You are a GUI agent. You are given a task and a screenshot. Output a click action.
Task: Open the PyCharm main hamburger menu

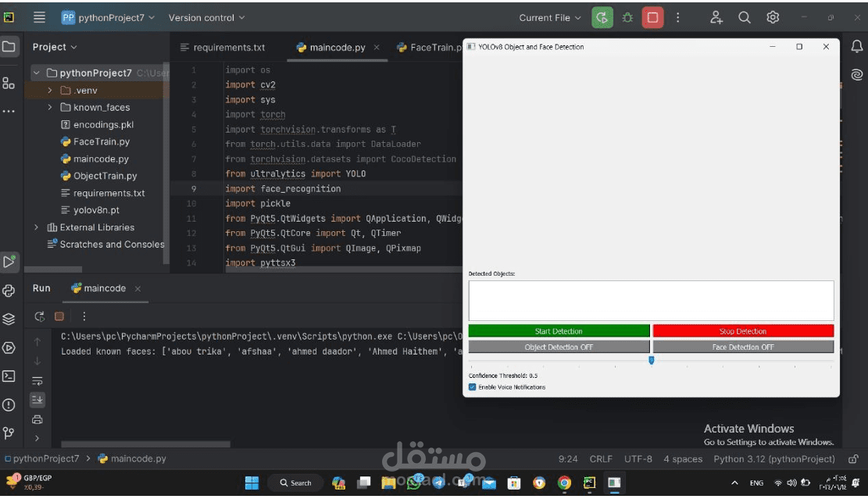[x=39, y=17]
